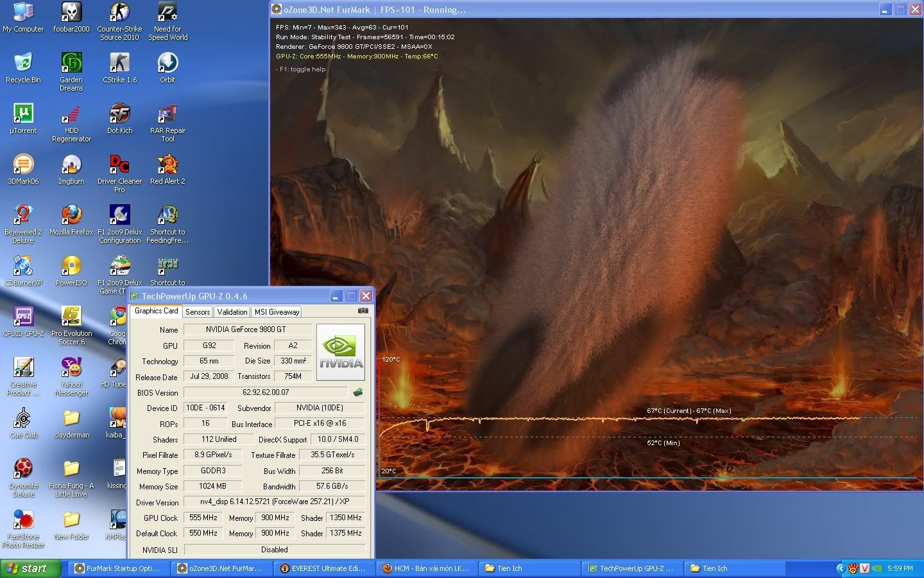Launch foobar2000 desktop shortcut

point(71,17)
